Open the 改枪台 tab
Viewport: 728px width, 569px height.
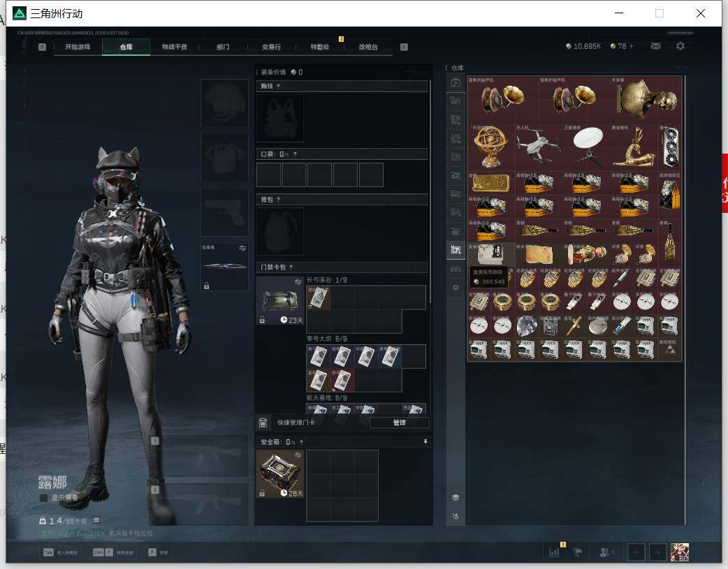(368, 47)
